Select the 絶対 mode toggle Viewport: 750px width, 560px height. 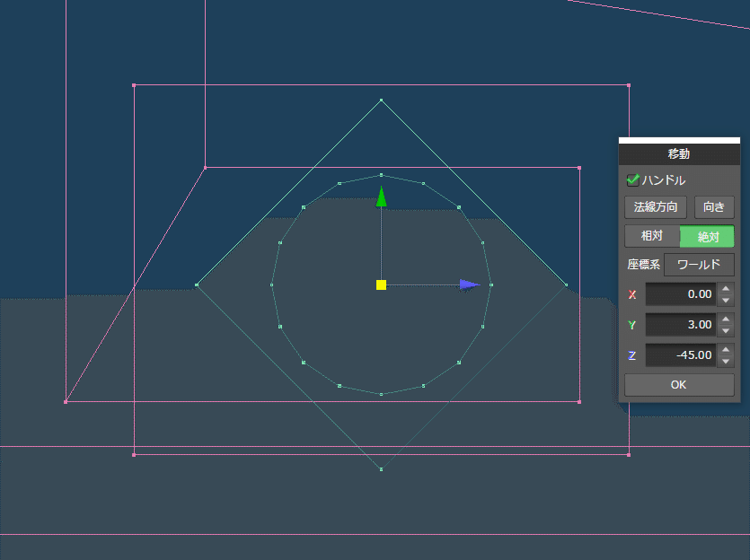tap(707, 236)
